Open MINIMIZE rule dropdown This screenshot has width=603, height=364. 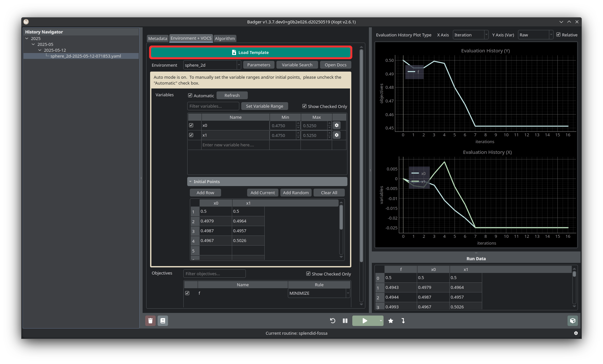coord(319,293)
